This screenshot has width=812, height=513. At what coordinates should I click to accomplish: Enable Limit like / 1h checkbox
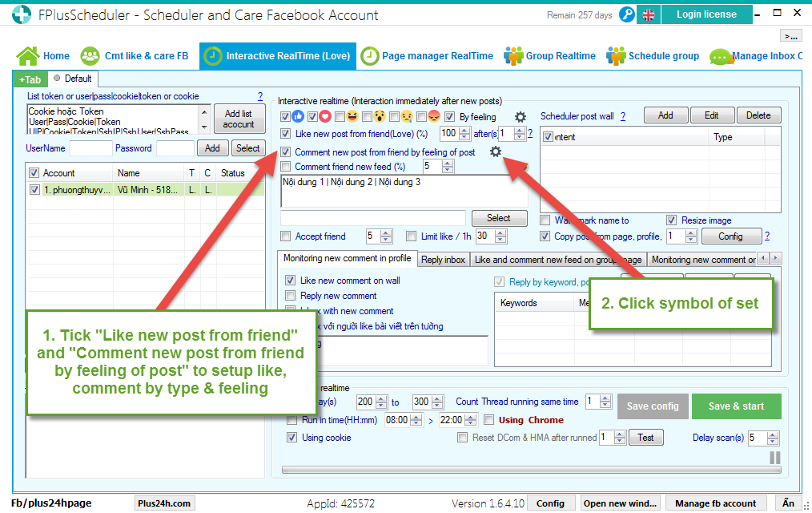click(411, 236)
